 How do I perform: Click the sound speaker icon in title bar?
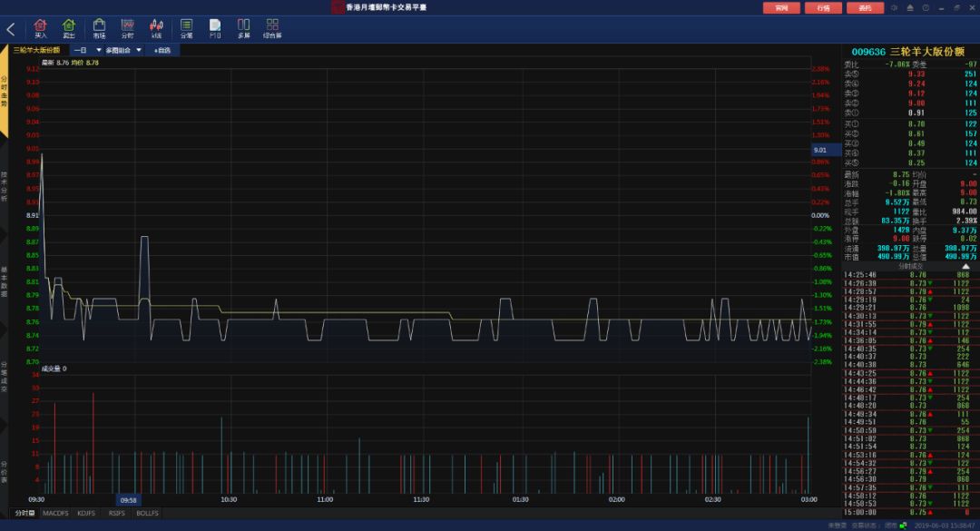pos(895,7)
